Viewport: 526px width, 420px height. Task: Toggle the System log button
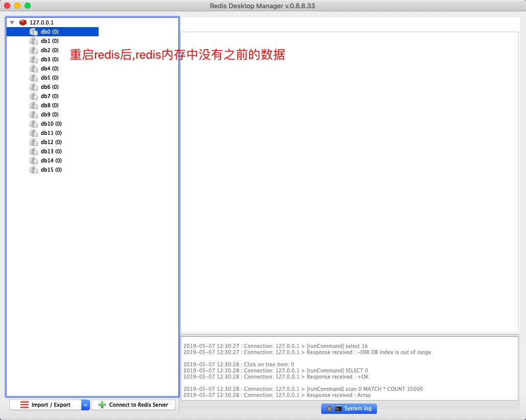(349, 409)
